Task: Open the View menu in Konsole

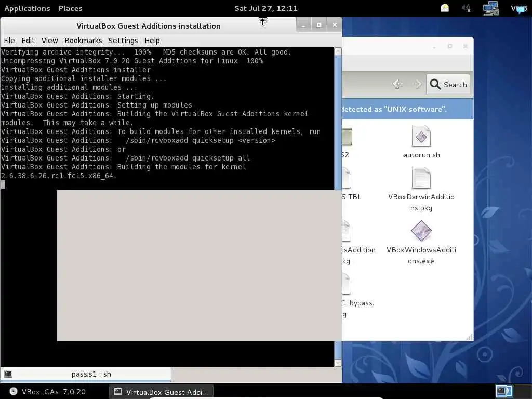Action: click(49, 41)
